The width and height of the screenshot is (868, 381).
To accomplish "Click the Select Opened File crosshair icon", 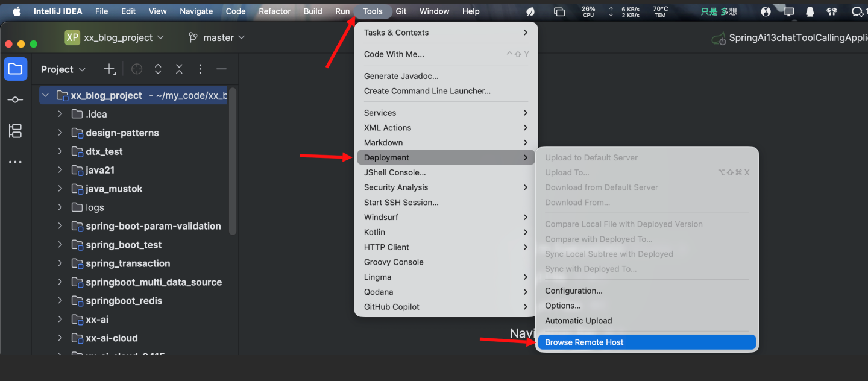I will tap(137, 69).
